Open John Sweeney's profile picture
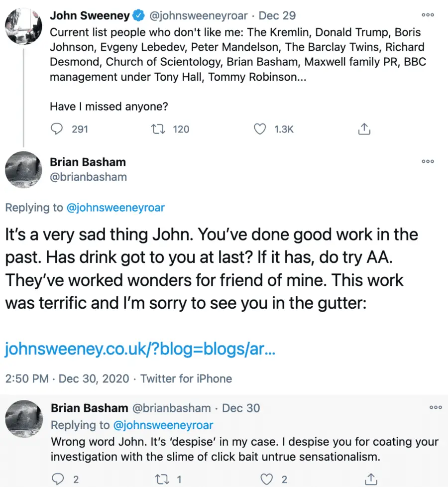This screenshot has height=487, width=448. pos(23,26)
